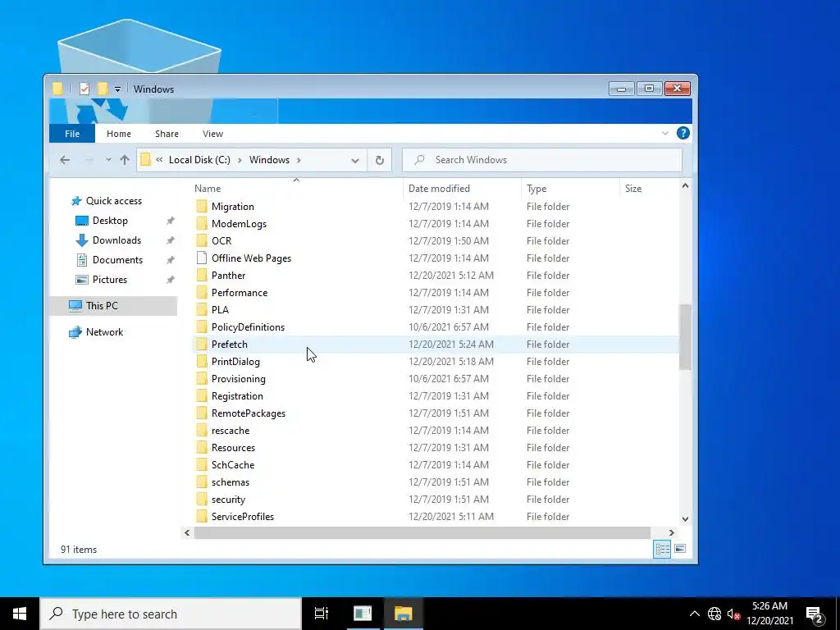Expand the hidden breadcrumb path via the double chevron

coord(159,160)
